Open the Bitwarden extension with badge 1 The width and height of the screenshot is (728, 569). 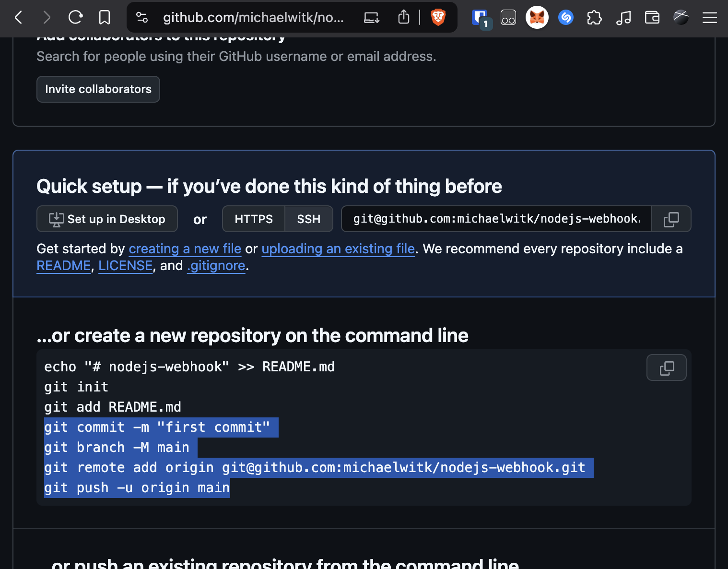481,19
